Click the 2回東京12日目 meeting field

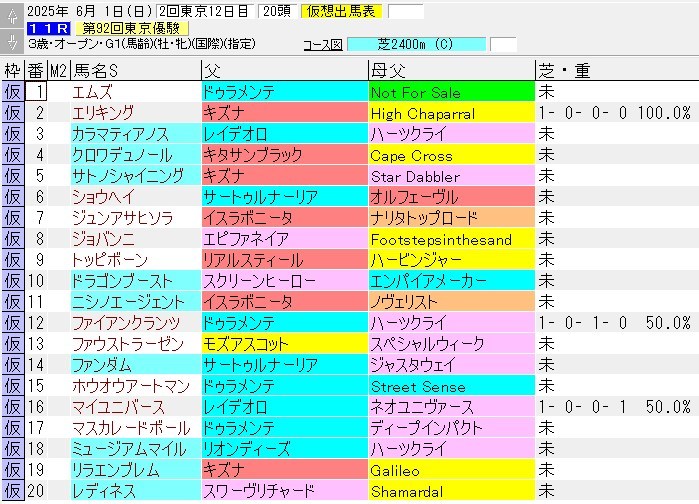point(205,12)
